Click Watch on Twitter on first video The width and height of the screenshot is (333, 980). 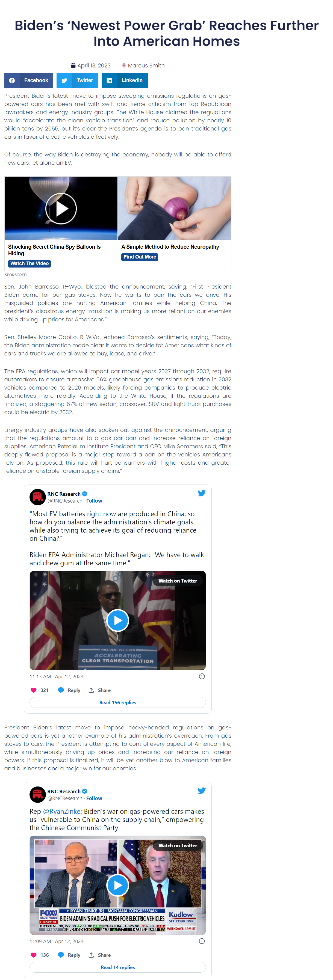tap(178, 581)
